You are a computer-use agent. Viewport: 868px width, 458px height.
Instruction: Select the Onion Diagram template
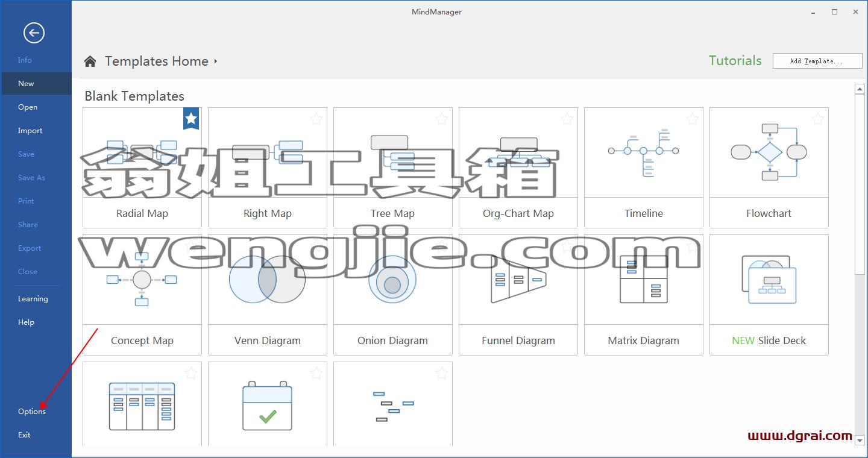tap(393, 295)
